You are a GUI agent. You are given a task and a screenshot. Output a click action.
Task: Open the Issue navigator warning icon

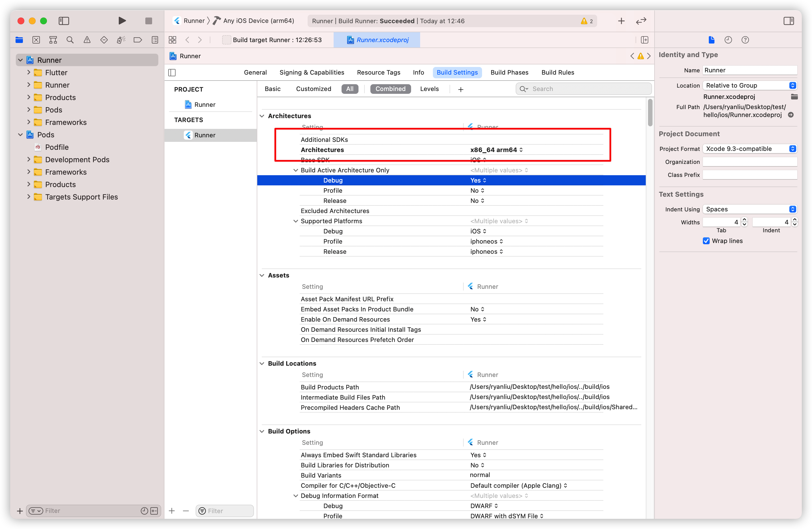87,40
